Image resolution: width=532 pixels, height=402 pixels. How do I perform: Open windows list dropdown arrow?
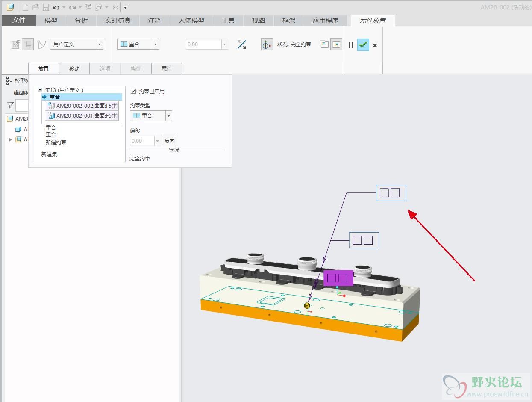tap(106, 7)
